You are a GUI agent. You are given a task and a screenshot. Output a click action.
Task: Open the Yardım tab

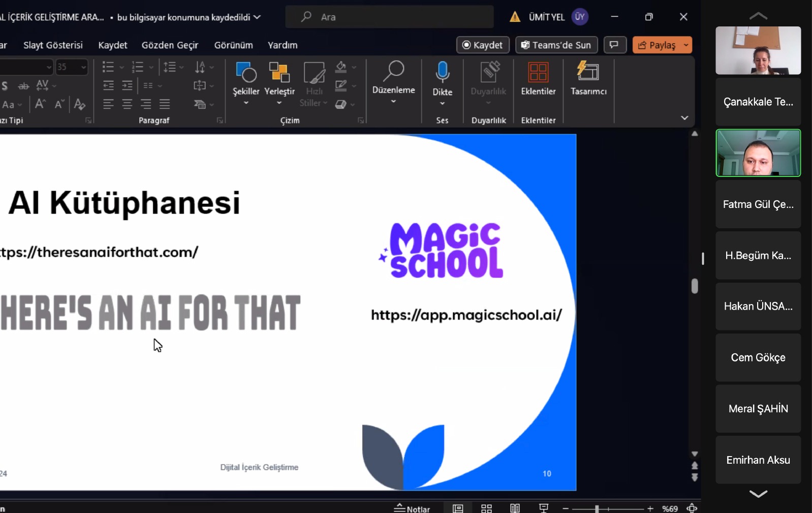tap(283, 45)
